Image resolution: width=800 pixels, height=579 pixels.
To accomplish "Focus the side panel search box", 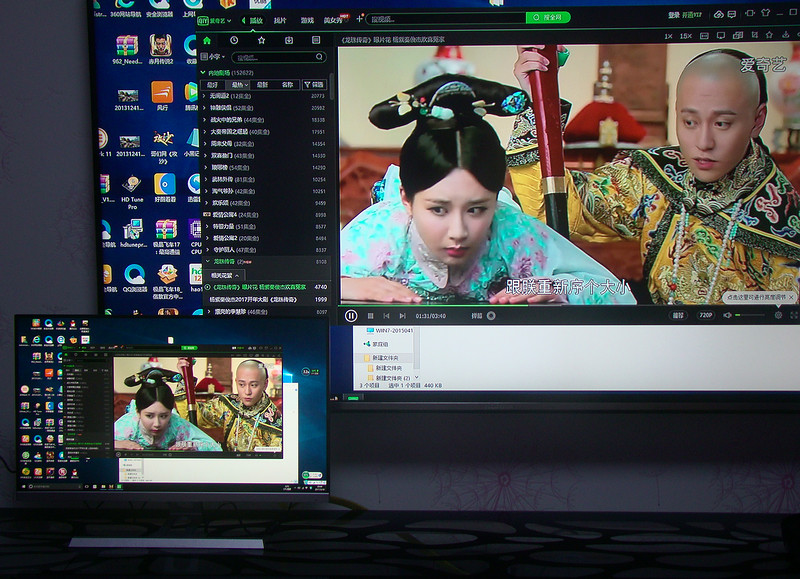I will 279,57.
